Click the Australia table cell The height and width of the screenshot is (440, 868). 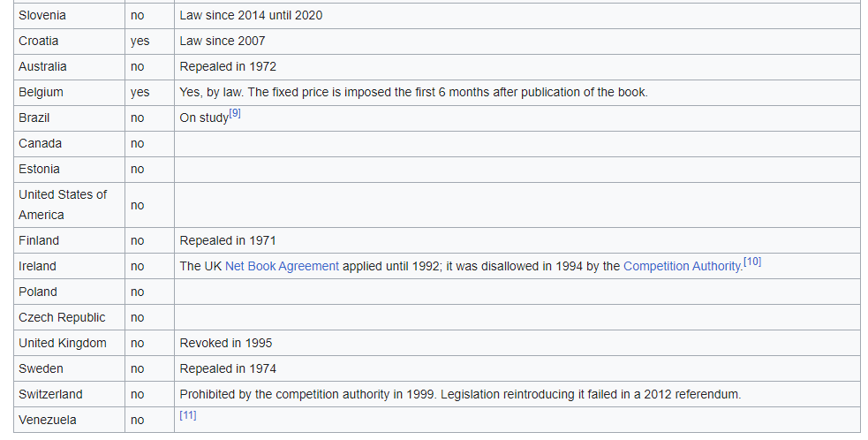[x=69, y=67]
